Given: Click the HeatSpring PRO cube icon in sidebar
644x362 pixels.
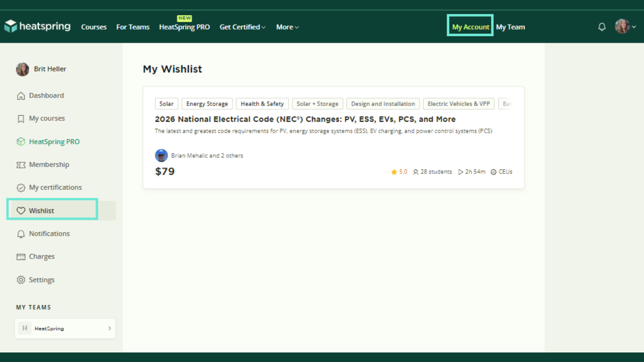Looking at the screenshot, I should click(21, 142).
